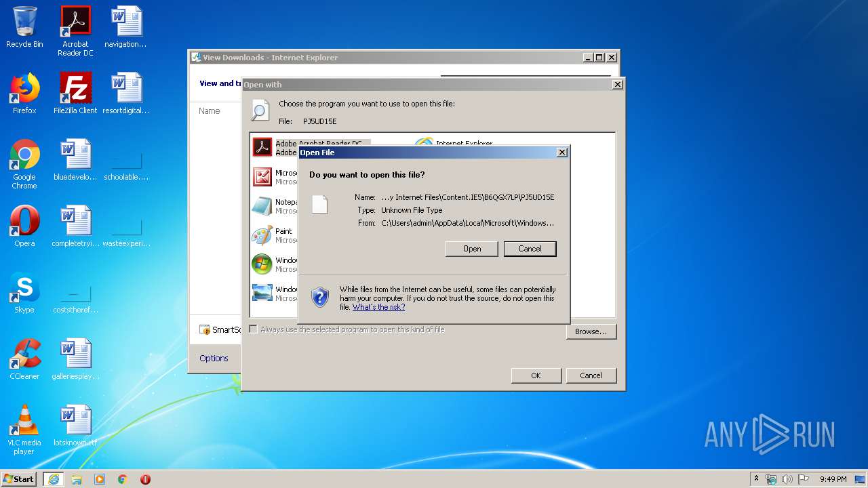The height and width of the screenshot is (488, 868).
Task: Click Cancel in the Open File dialog
Action: [530, 249]
